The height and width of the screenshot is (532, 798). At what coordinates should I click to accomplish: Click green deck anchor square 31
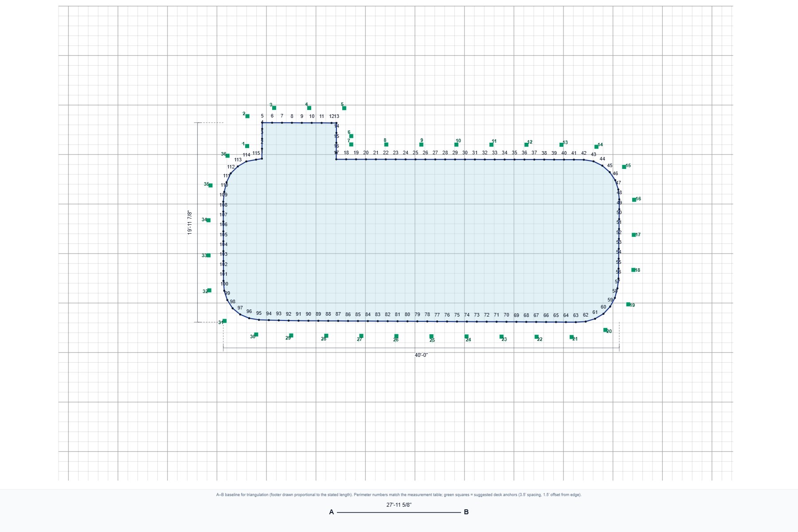(224, 321)
